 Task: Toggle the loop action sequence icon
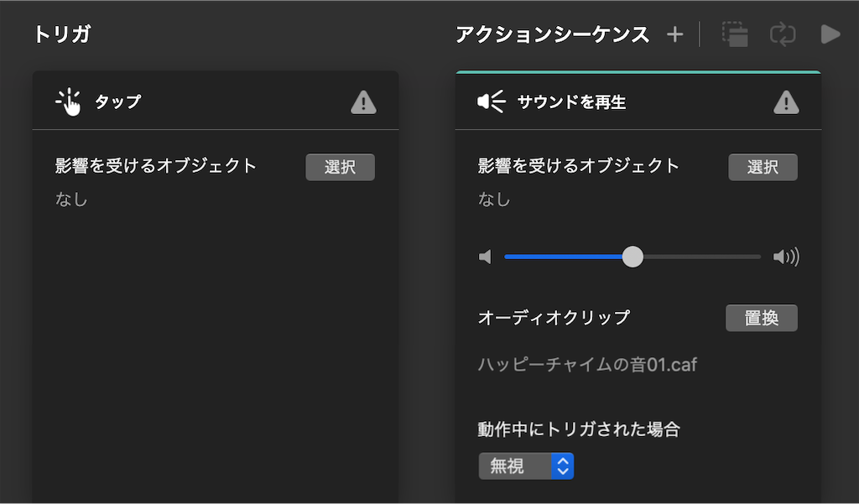(783, 34)
